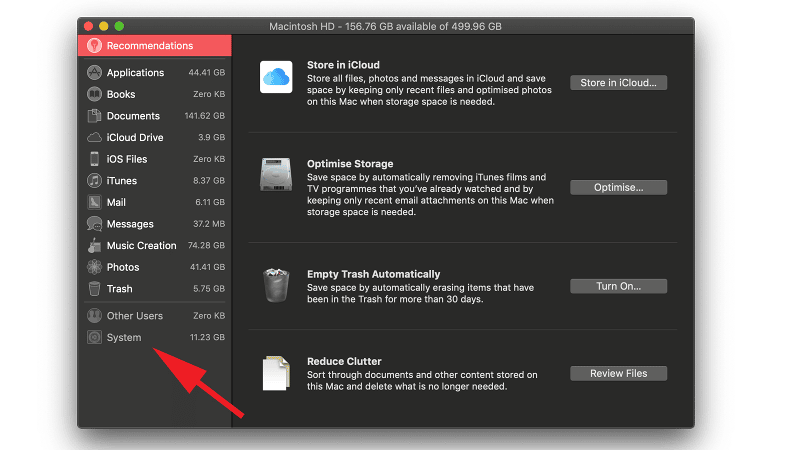Click the Empty Trash Automatically heading
800x450 pixels.
click(x=373, y=274)
